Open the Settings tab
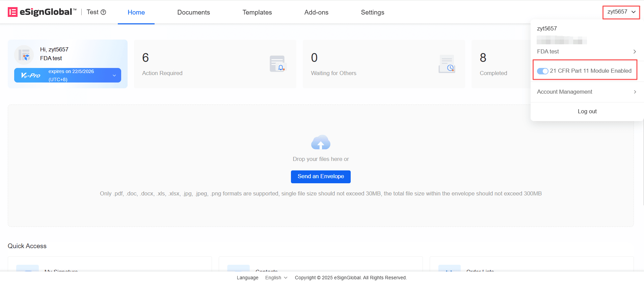Image resolution: width=644 pixels, height=283 pixels. click(x=372, y=13)
